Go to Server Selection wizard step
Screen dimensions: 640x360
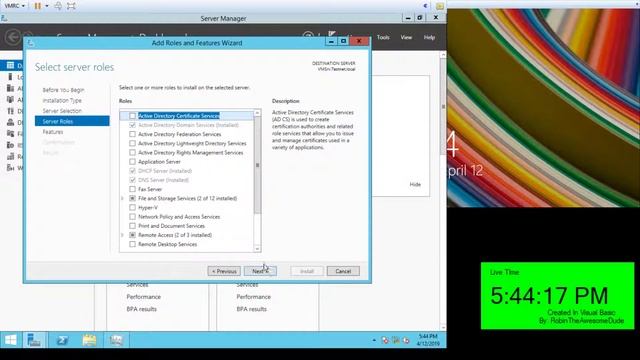pyautogui.click(x=62, y=111)
